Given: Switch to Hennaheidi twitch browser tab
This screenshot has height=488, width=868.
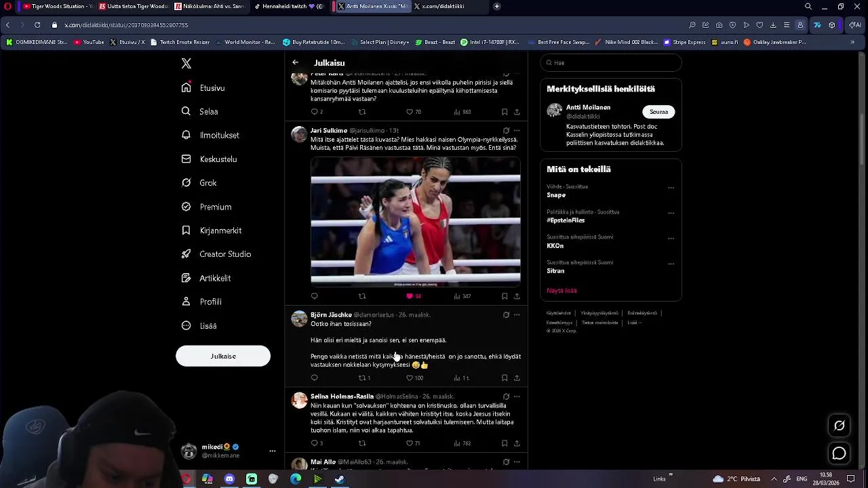Looking at the screenshot, I should 290,6.
